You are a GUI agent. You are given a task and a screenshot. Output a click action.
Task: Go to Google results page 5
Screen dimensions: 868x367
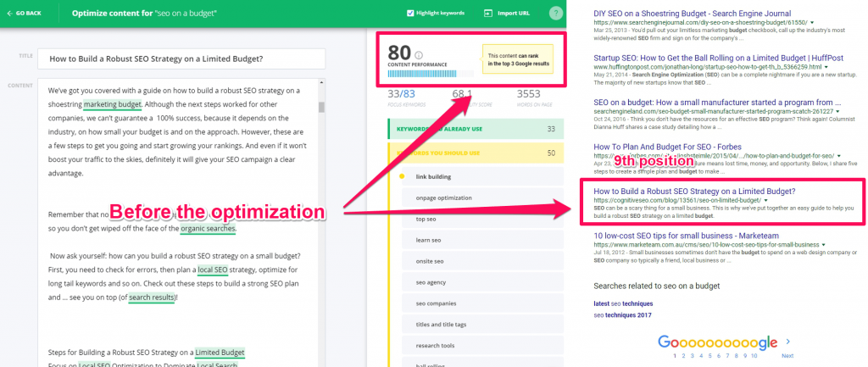point(710,356)
